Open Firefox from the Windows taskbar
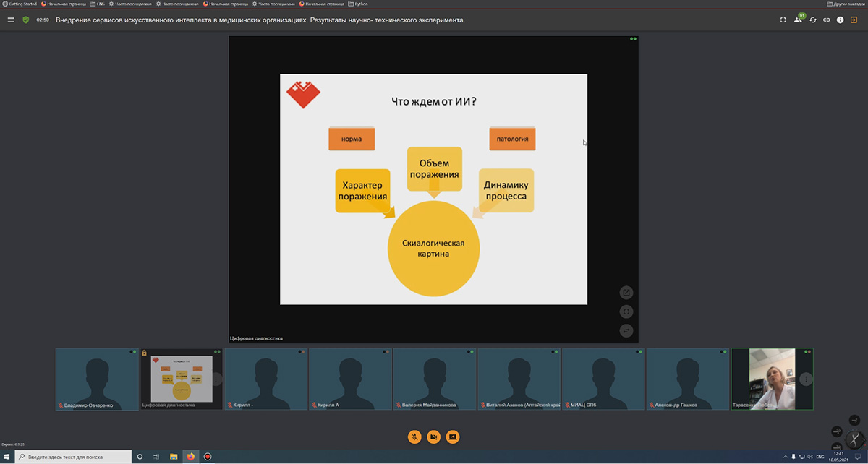This screenshot has height=464, width=868. click(x=191, y=457)
